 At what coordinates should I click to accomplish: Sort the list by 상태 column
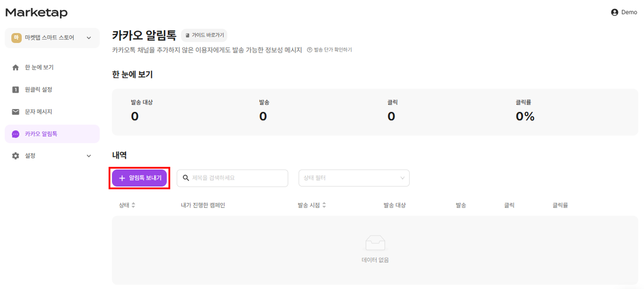[133, 205]
